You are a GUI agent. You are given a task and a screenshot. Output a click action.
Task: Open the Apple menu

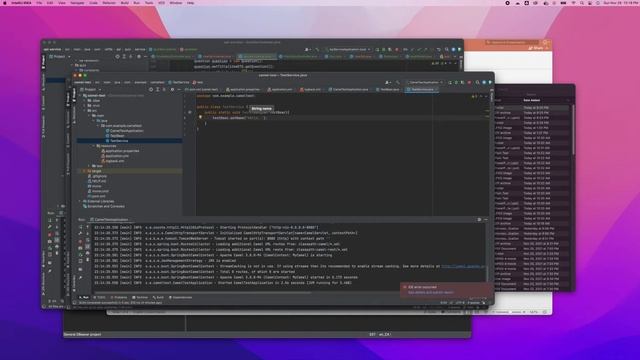click(5, 3)
